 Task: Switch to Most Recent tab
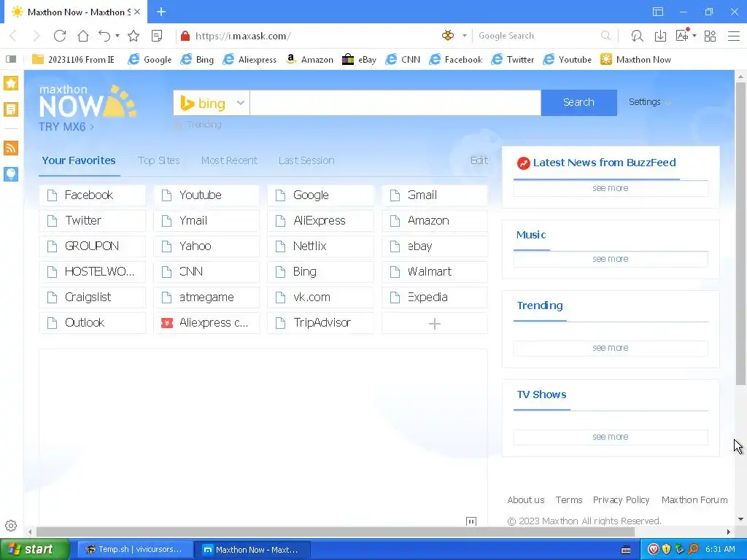point(229,160)
